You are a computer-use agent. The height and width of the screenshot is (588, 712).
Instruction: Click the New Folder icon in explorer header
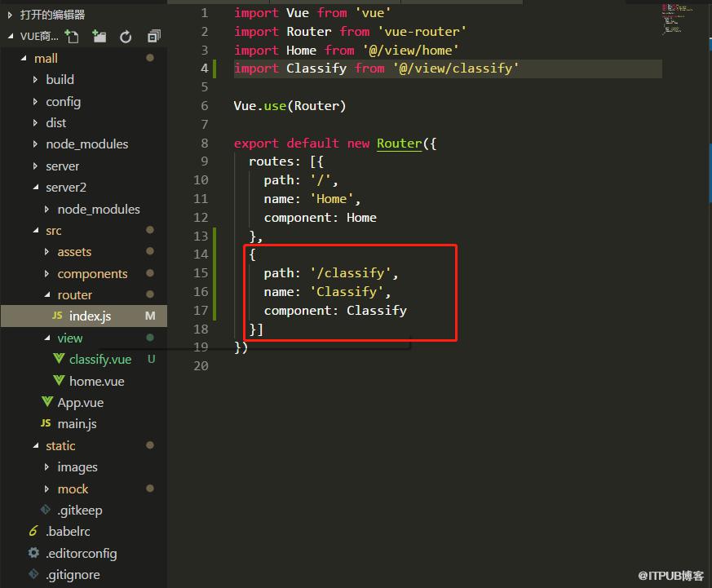[x=99, y=37]
